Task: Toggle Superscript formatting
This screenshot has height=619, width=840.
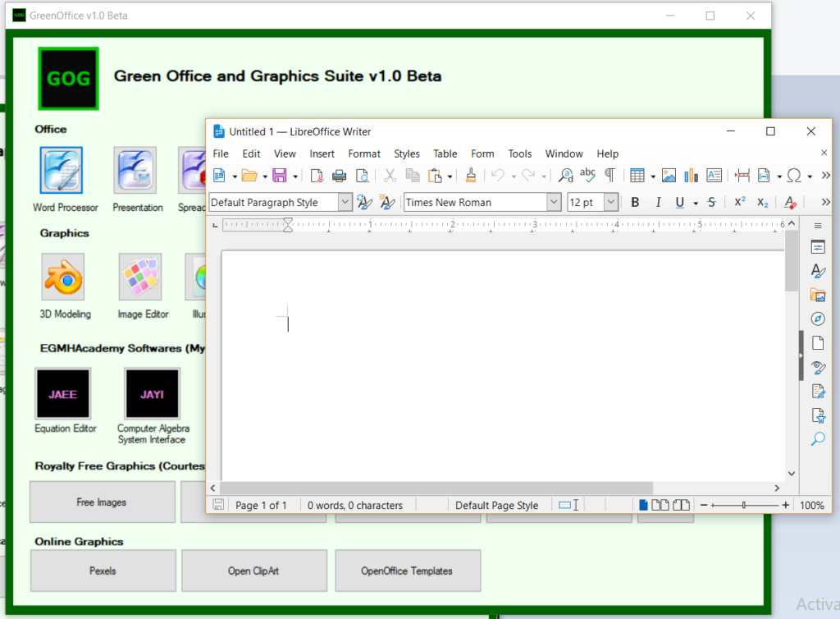Action: tap(740, 202)
